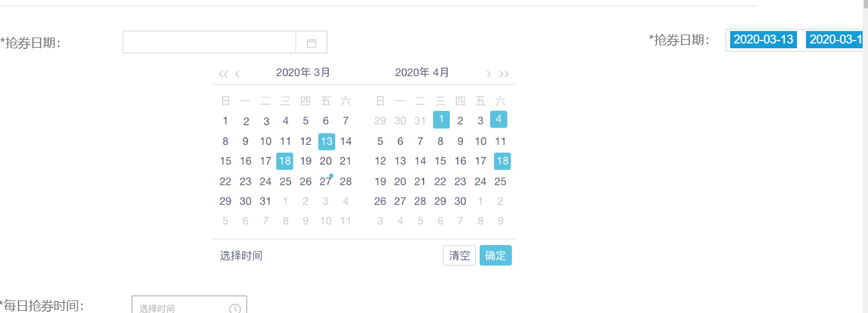
Task: Click the 2020-03-13 date tag
Action: (764, 40)
